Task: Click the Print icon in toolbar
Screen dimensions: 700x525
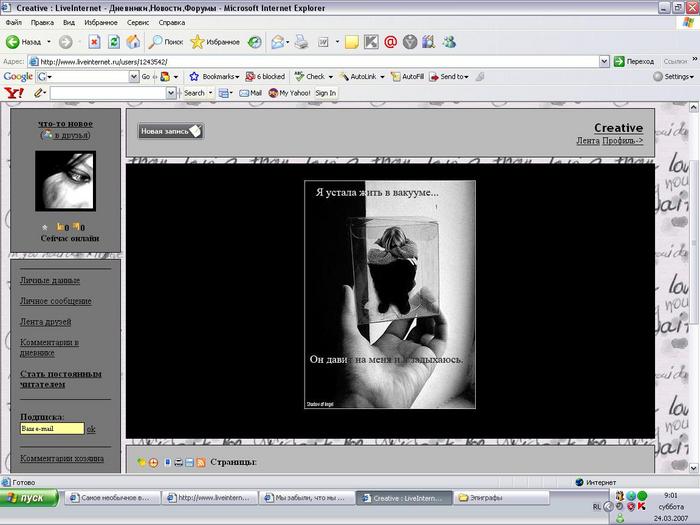Action: (302, 42)
